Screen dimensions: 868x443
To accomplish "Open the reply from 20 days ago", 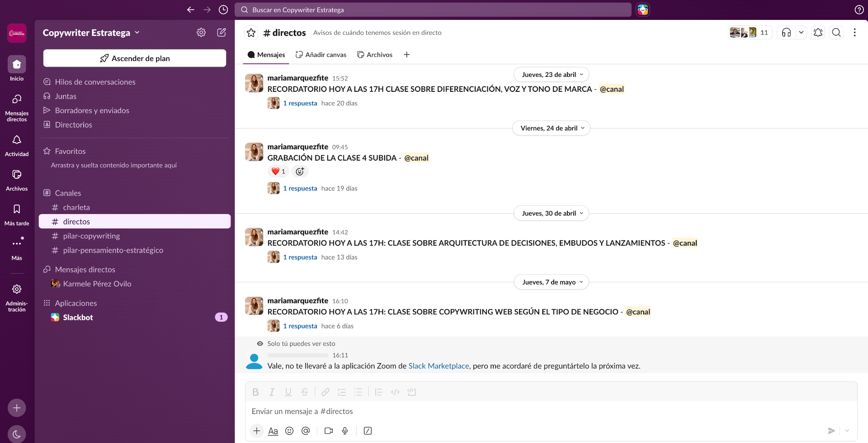I will pyautogui.click(x=300, y=103).
